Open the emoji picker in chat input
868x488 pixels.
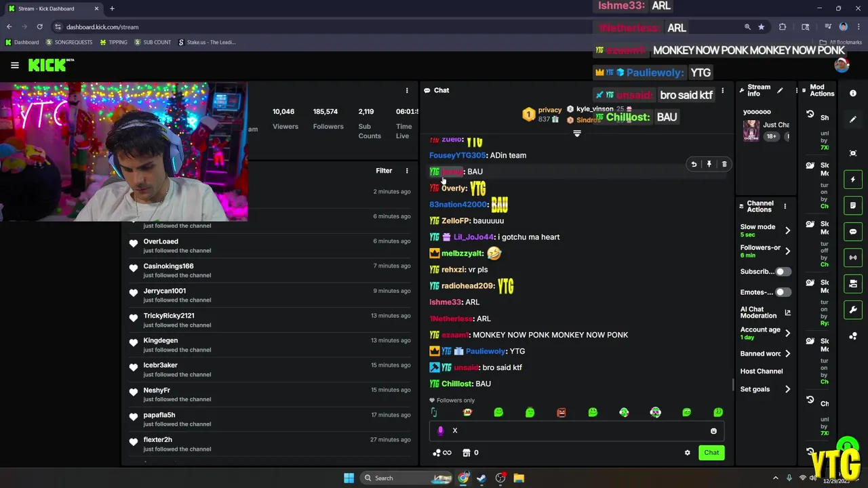[713, 431]
